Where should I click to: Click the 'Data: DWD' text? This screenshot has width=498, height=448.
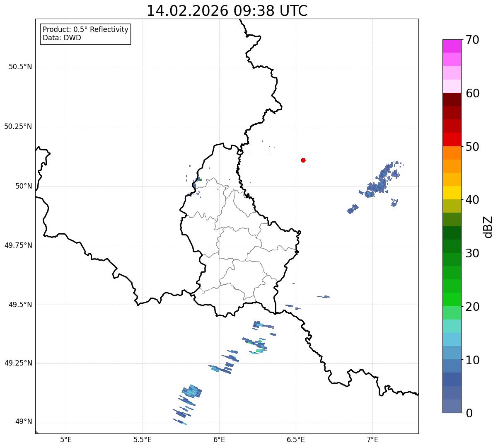62,38
